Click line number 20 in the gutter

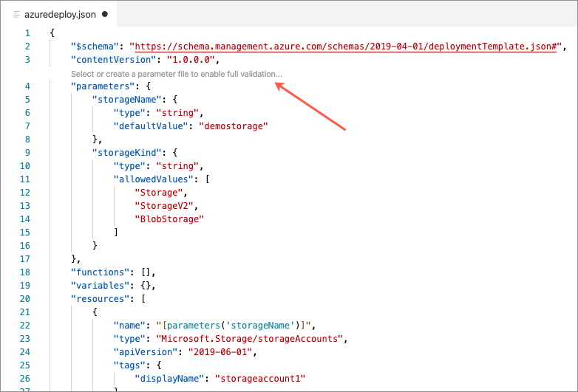[x=24, y=298]
